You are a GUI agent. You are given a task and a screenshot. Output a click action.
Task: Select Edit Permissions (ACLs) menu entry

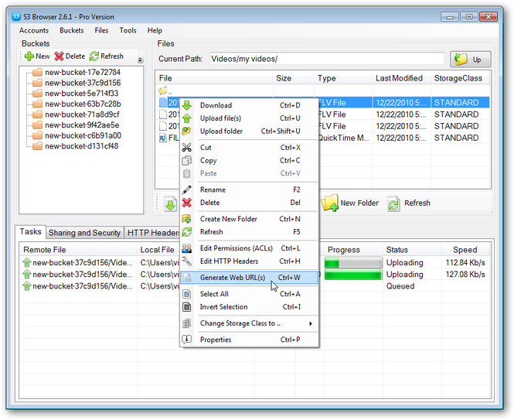pyautogui.click(x=236, y=248)
